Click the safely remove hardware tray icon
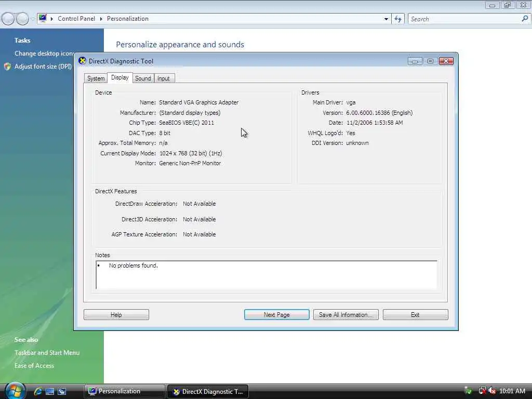This screenshot has height=399, width=532. 468,391
